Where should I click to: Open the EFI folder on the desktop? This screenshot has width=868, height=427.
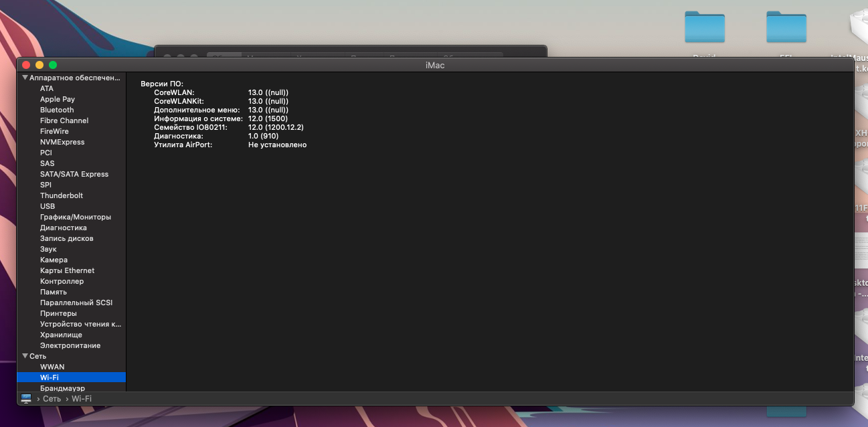pyautogui.click(x=786, y=27)
